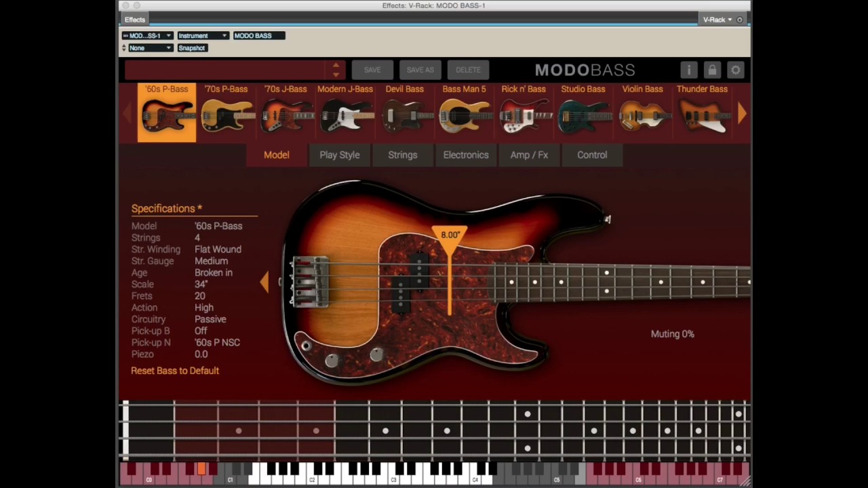Click the Snapshot button

192,48
